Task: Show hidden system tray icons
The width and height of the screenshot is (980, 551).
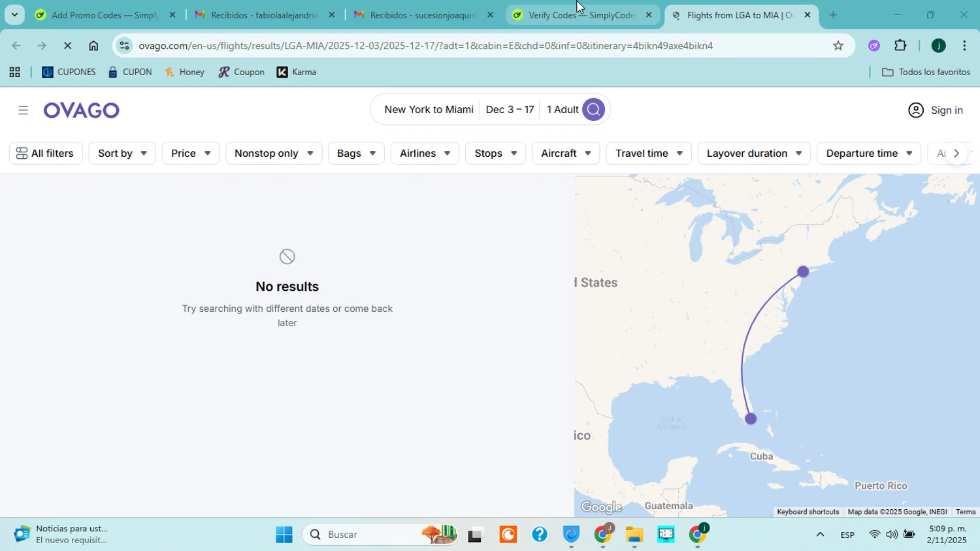Action: click(820, 535)
